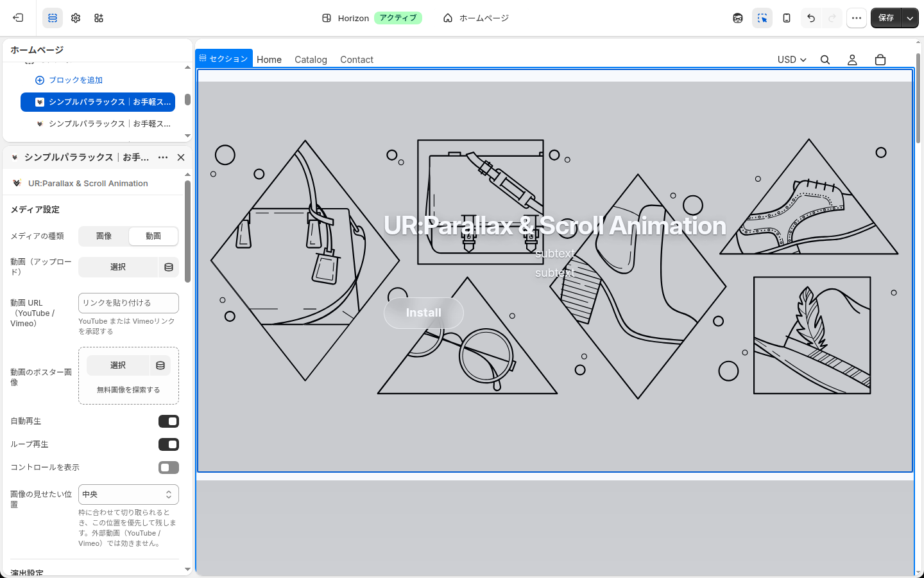The image size is (924, 578).
Task: Click the 動画 URL link input field
Action: pos(128,303)
